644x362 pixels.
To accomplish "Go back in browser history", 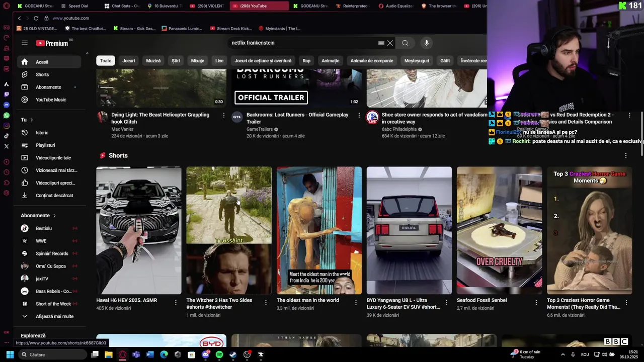I will click(x=19, y=18).
